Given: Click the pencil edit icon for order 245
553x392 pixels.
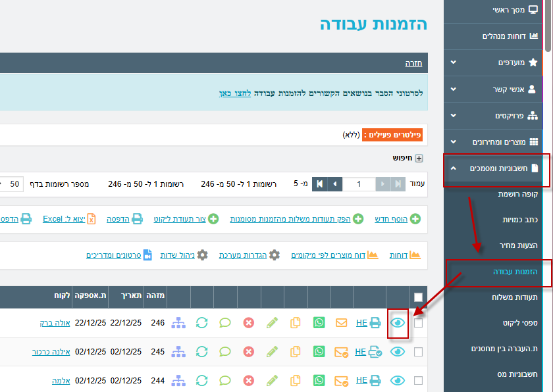Looking at the screenshot, I should [273, 352].
